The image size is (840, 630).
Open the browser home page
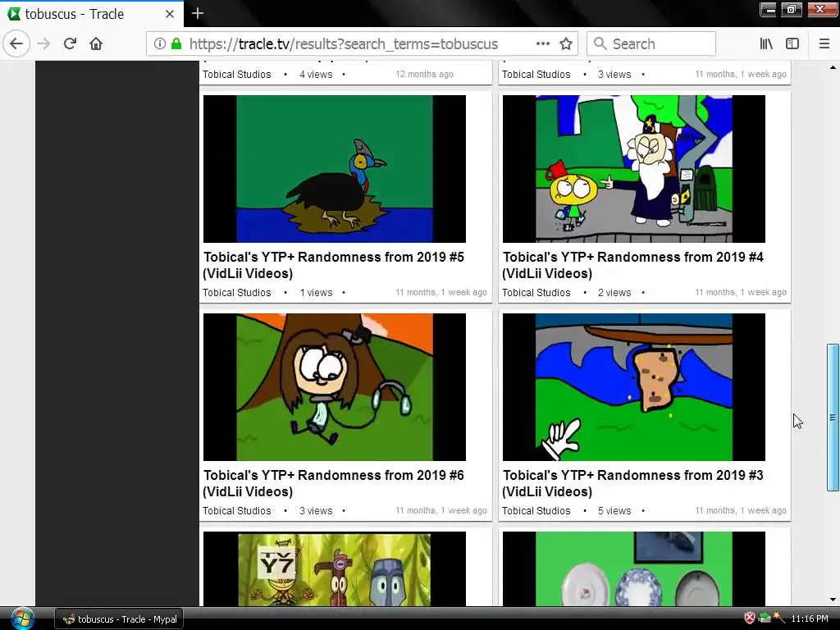pyautogui.click(x=96, y=43)
